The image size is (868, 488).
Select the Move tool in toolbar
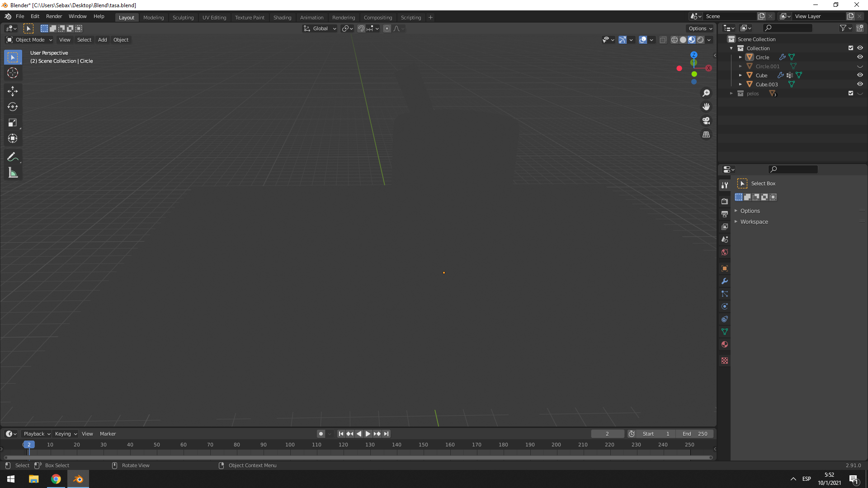click(x=13, y=91)
